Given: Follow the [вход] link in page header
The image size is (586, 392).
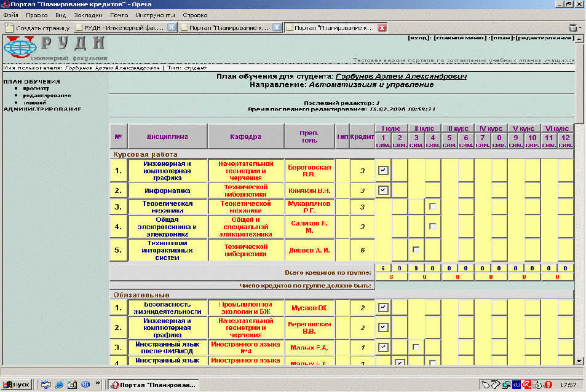Looking at the screenshot, I should (419, 38).
